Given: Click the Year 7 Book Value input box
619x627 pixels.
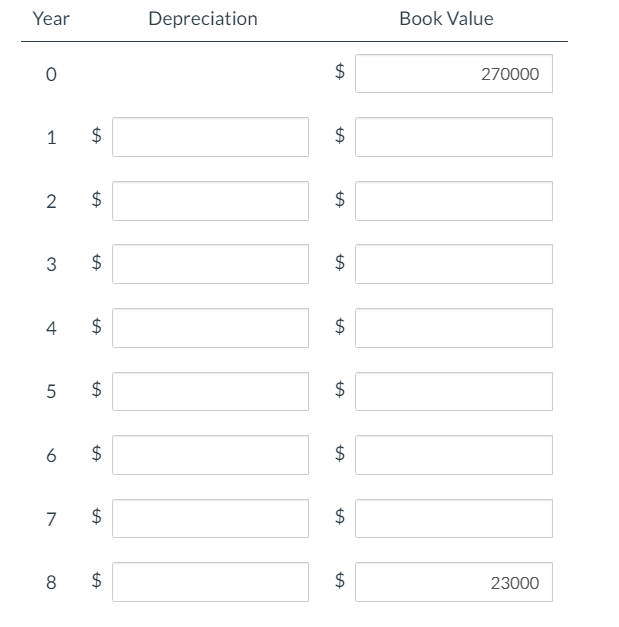Looking at the screenshot, I should 453,518.
